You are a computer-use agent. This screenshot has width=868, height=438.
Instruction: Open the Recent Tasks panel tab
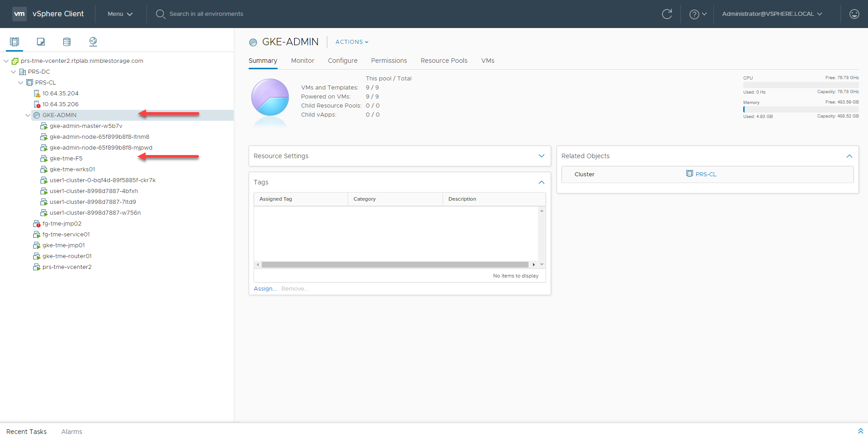[26, 432]
